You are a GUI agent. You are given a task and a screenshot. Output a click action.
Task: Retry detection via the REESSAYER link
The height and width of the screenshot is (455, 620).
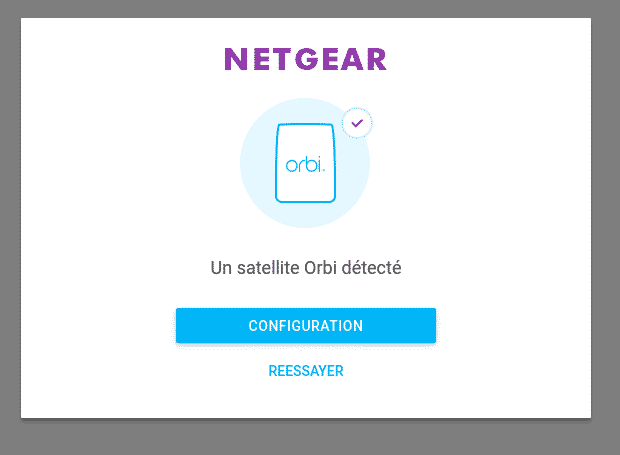[x=306, y=371]
